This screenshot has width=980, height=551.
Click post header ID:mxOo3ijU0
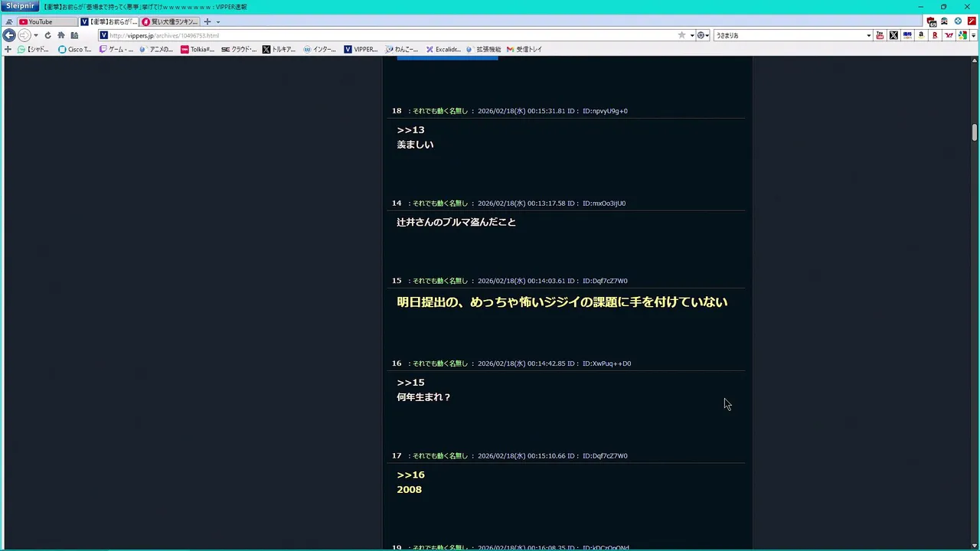coord(604,204)
